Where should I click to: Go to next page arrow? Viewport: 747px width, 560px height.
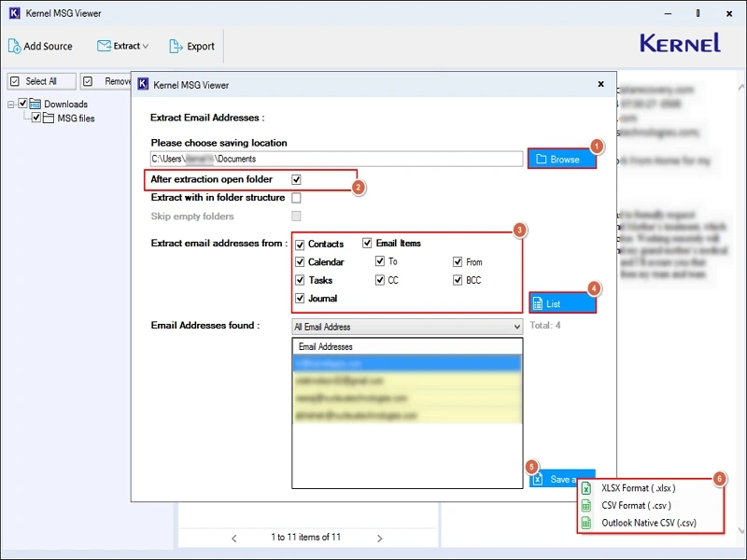point(379,538)
